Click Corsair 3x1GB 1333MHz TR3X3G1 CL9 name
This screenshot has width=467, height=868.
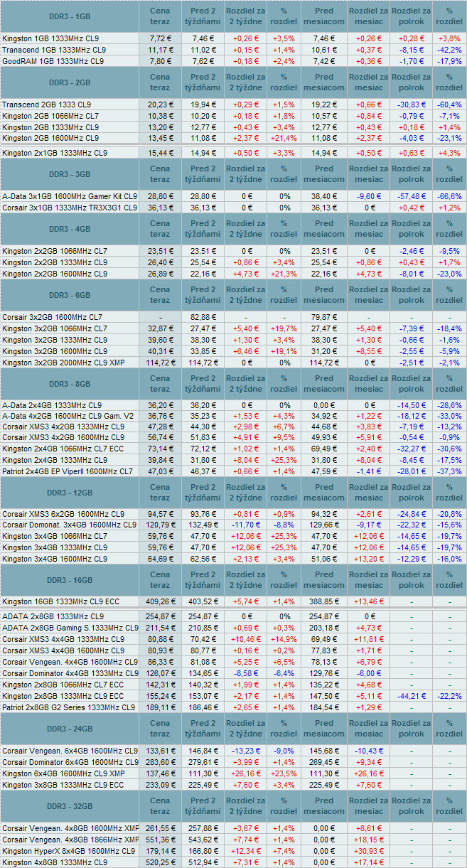[70, 208]
